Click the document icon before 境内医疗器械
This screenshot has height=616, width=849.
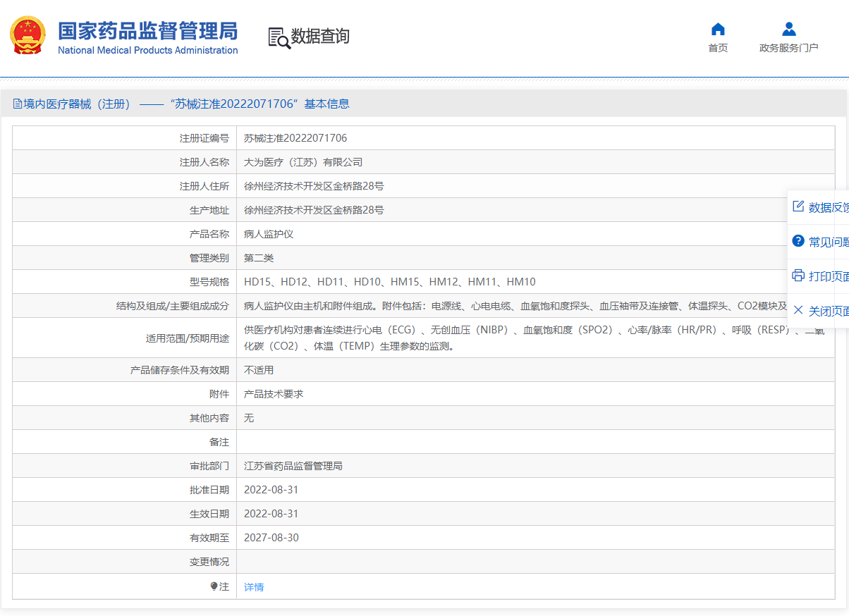18,104
